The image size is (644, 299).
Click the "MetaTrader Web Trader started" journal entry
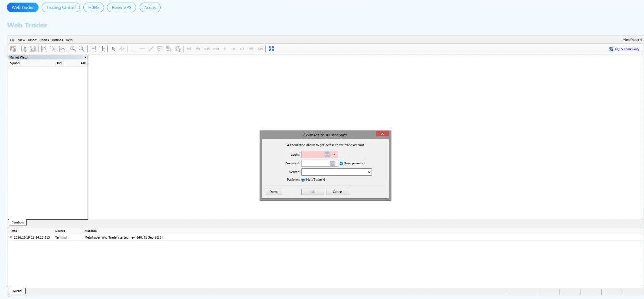coord(326,237)
